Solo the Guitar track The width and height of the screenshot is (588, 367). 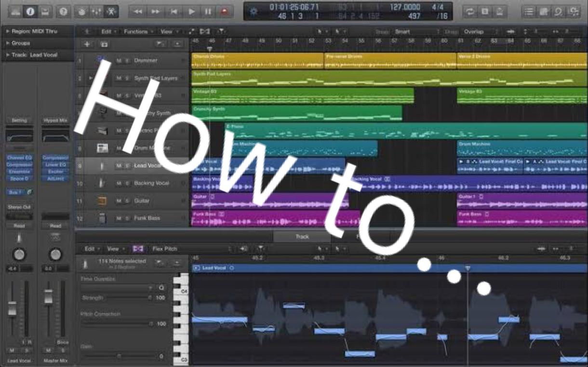[x=127, y=201]
